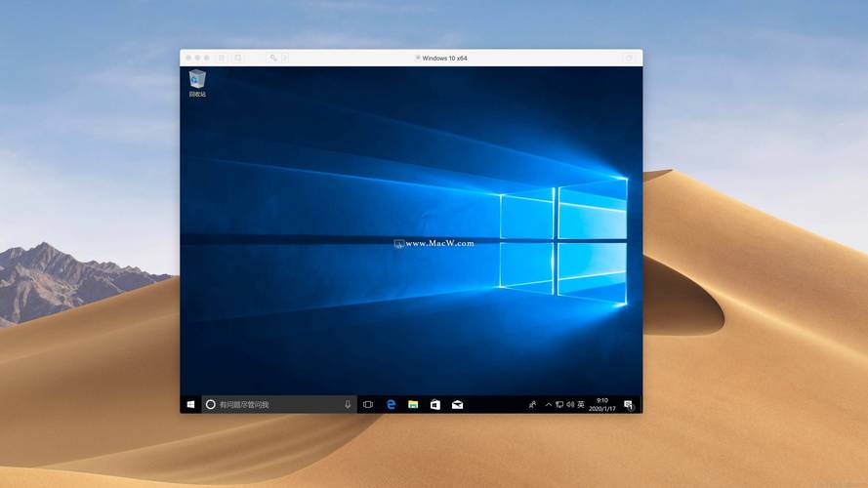Click the taskbar clock showing 9:10

coord(601,404)
